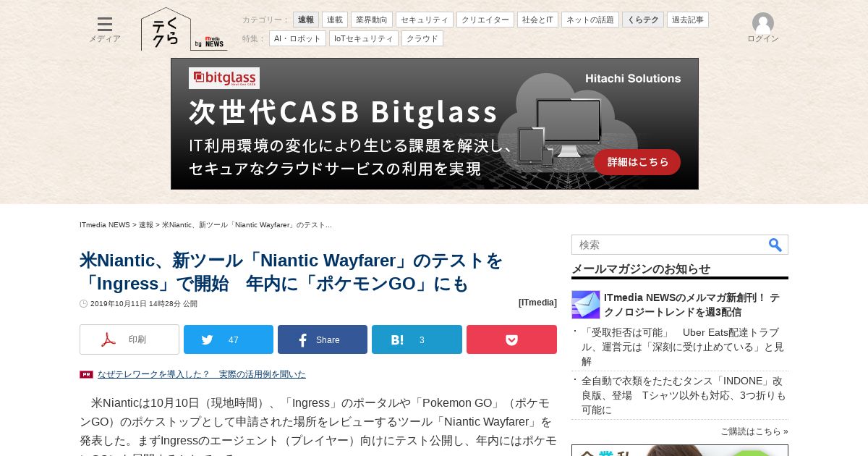Click the clock icon next to publish date

pyautogui.click(x=83, y=304)
